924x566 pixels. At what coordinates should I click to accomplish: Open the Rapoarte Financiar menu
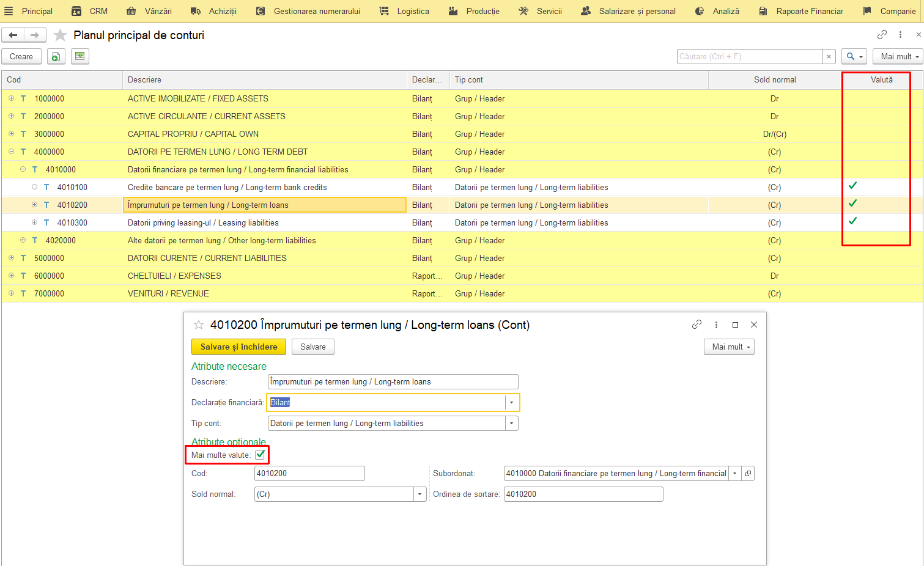(801, 11)
